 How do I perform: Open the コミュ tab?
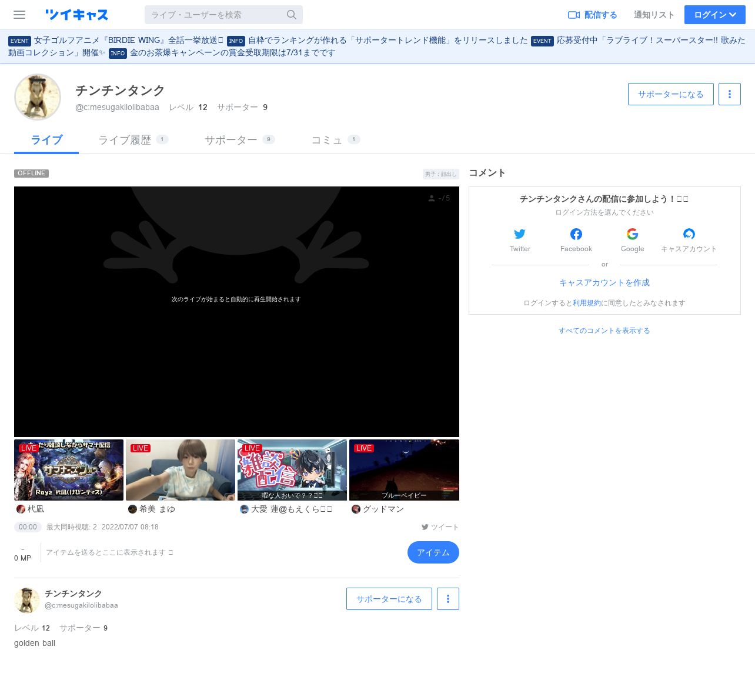point(335,140)
